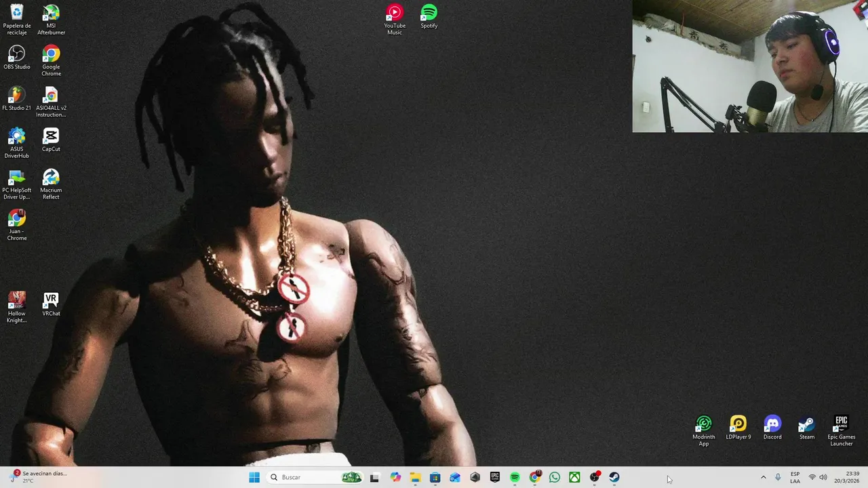The width and height of the screenshot is (868, 488).
Task: Select the OBS Studio desktop shortcut
Action: [17, 58]
